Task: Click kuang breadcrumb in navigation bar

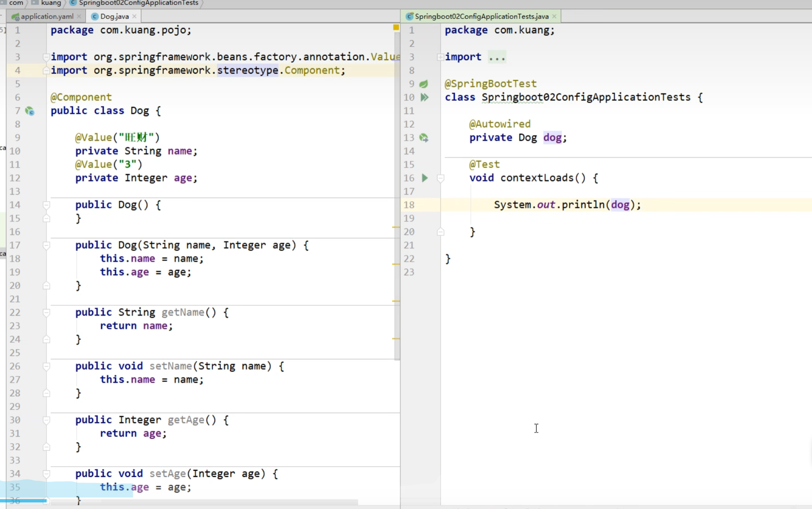Action: click(51, 3)
